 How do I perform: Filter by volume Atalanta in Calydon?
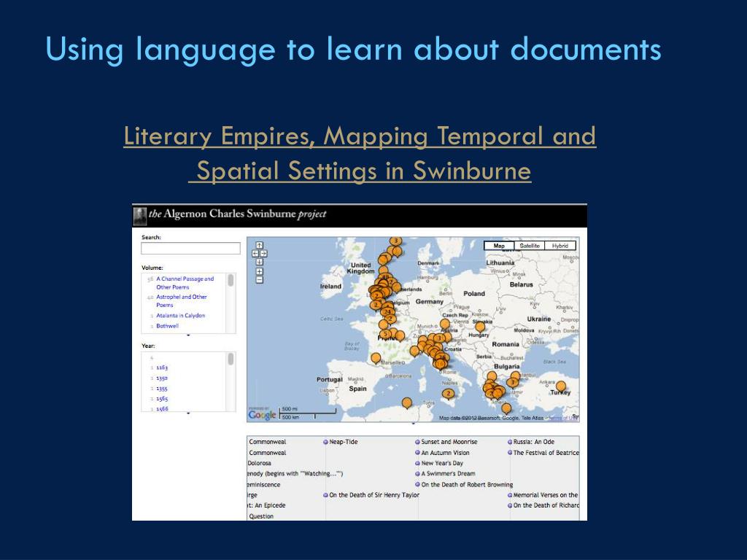(181, 315)
